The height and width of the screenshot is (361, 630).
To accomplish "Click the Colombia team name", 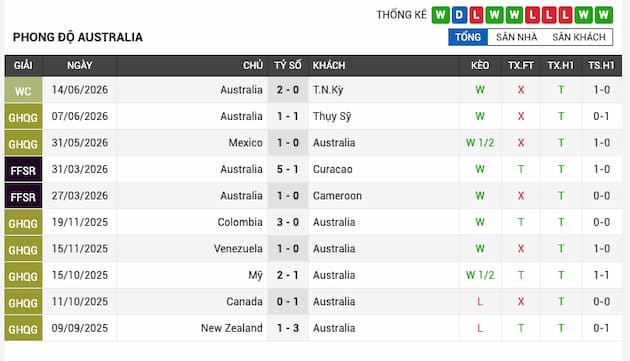I will pos(240,222).
